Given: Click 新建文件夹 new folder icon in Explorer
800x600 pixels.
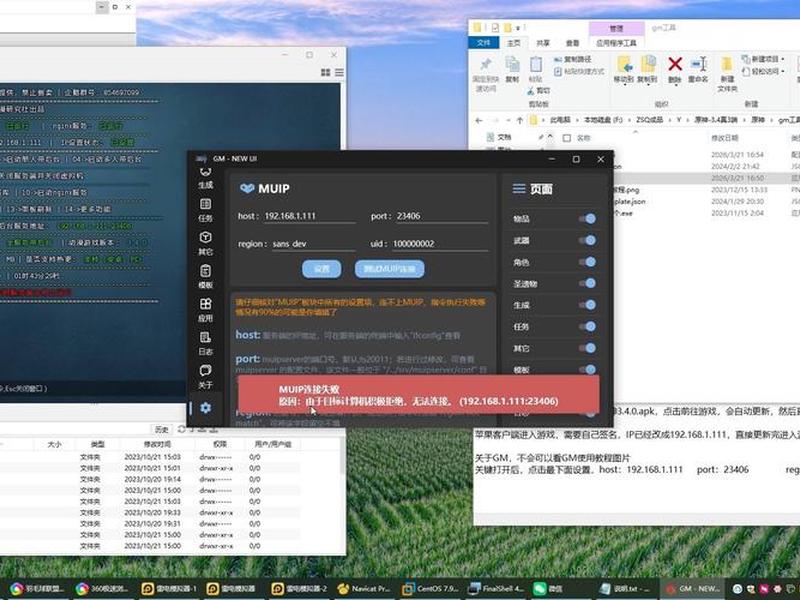Looking at the screenshot, I should click(727, 74).
